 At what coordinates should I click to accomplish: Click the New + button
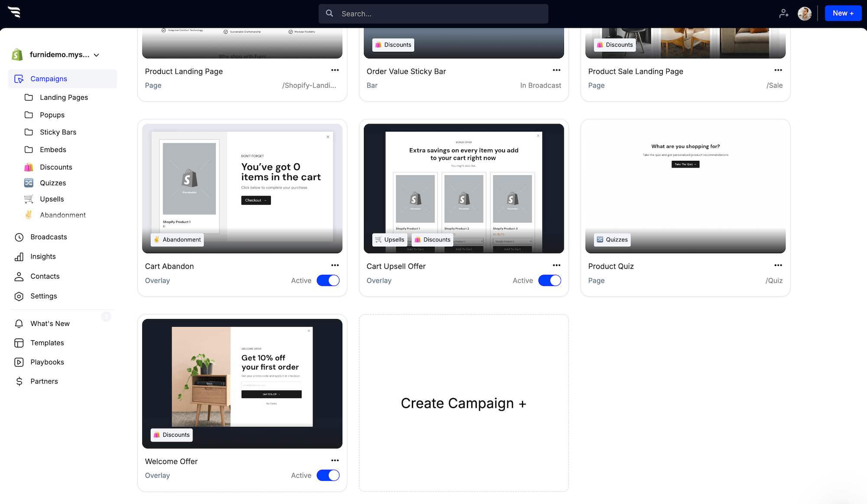coord(843,13)
